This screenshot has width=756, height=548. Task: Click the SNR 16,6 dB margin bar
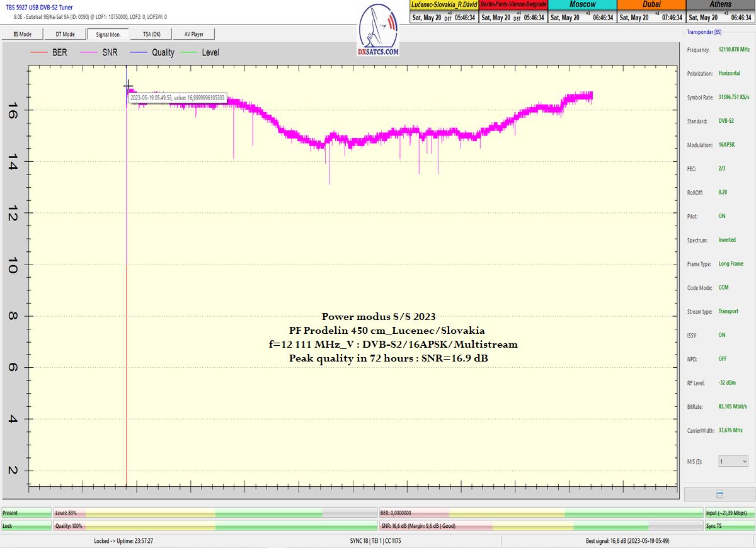click(541, 525)
